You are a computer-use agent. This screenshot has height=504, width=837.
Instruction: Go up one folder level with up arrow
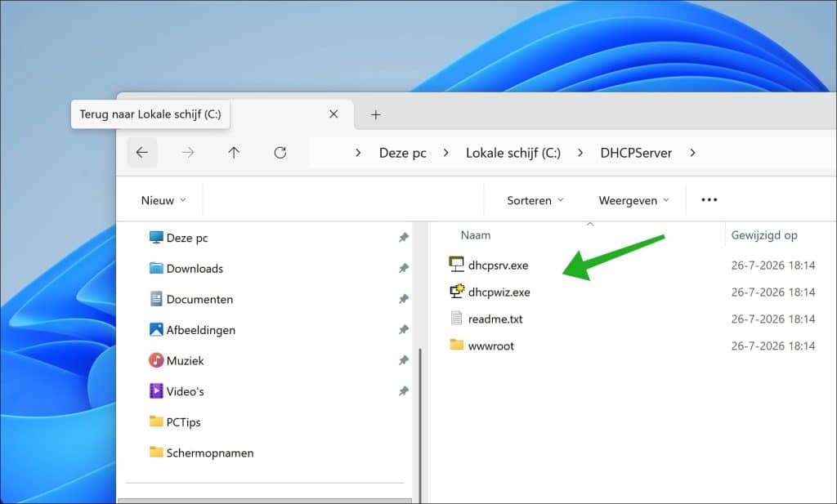click(x=234, y=153)
